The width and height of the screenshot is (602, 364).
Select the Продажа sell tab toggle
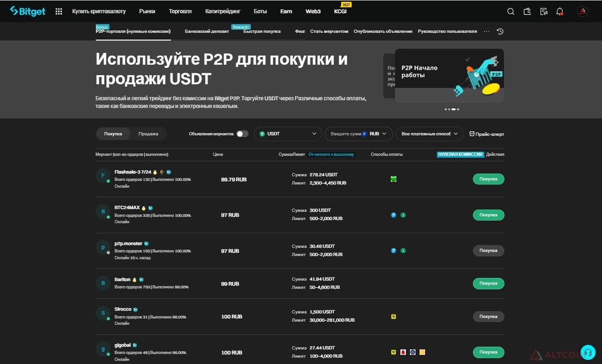click(148, 134)
